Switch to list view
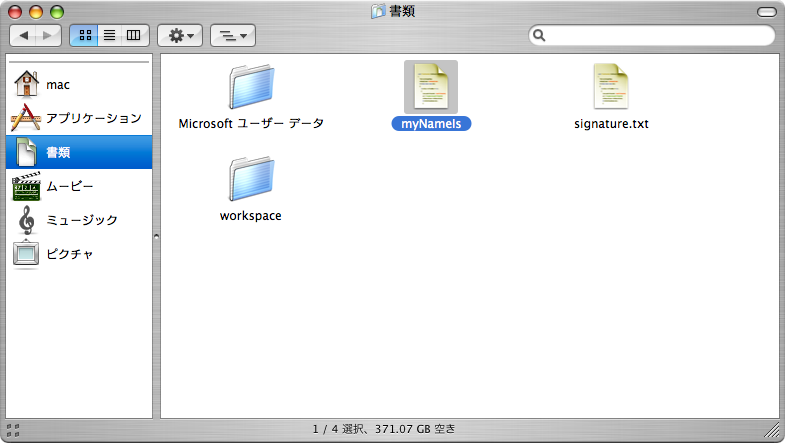785x443 pixels. pyautogui.click(x=110, y=36)
